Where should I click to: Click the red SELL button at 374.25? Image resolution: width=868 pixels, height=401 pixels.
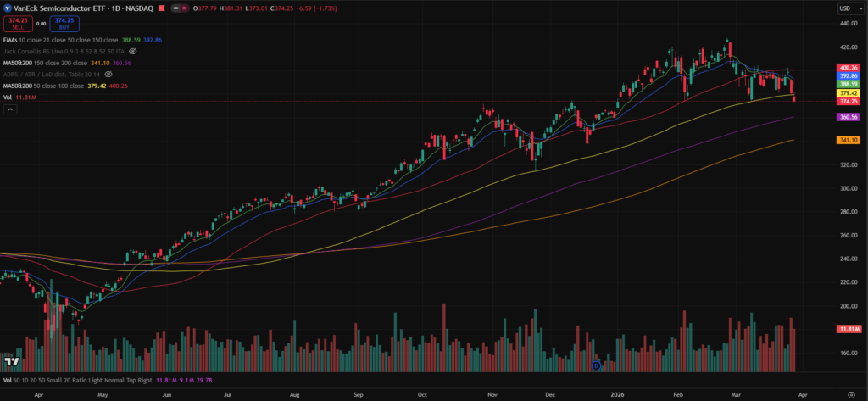coord(18,24)
